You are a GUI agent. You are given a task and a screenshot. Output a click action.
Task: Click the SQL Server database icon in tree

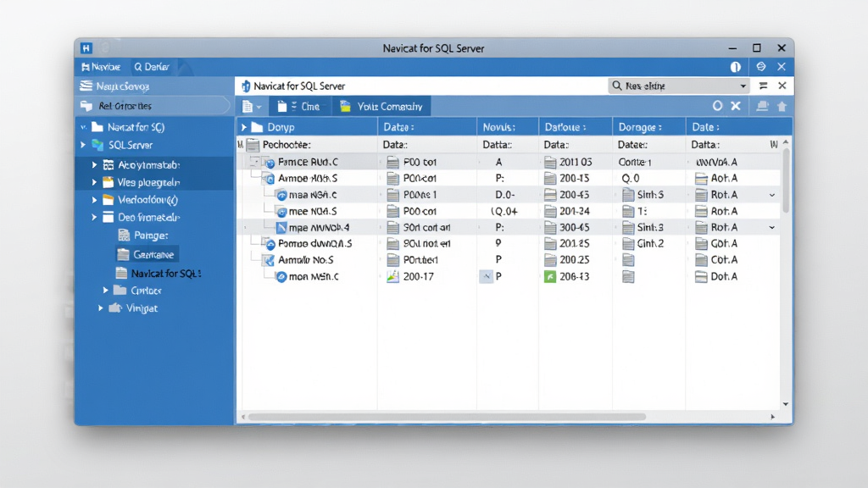pos(98,145)
